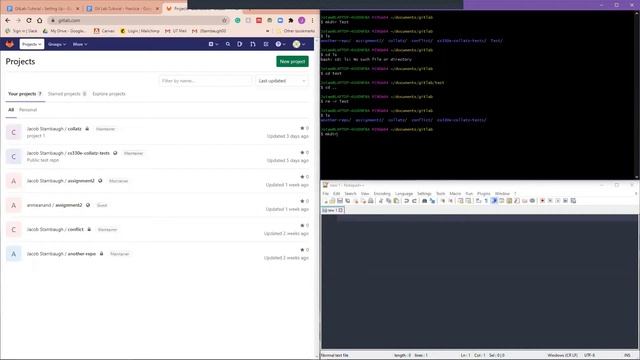Viewport: 640px width, 360px height.
Task: Bookmark this page with star icon
Action: (x=224, y=20)
